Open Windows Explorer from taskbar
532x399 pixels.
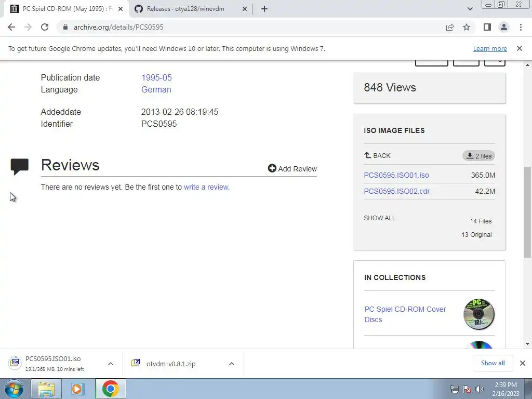pos(46,389)
